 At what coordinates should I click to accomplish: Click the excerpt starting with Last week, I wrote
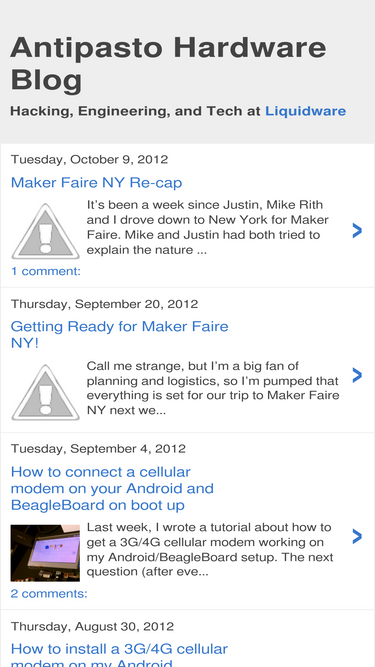(210, 550)
